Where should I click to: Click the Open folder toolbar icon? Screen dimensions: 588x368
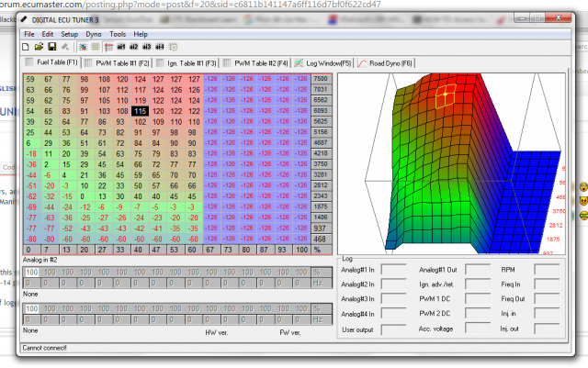pos(39,47)
